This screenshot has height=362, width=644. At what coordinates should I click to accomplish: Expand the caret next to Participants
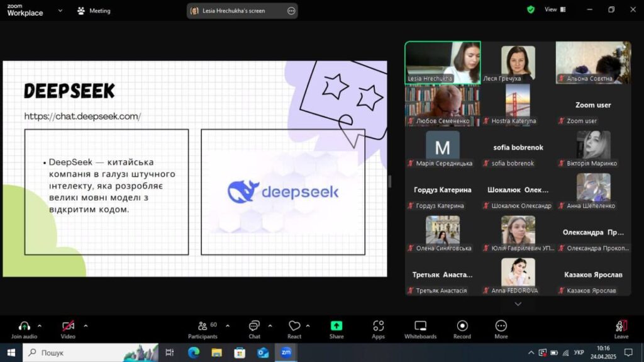[228, 326]
